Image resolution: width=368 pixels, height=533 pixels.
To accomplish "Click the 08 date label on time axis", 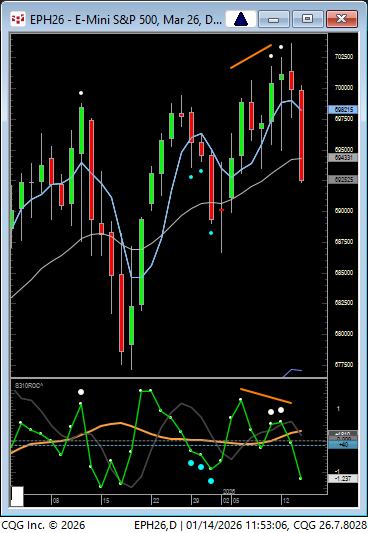I will pos(56,500).
